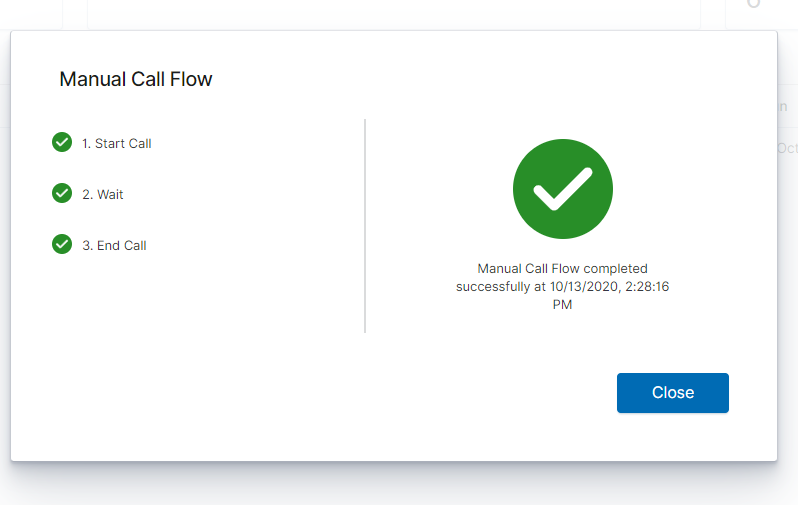798x505 pixels.
Task: Click the background top bar field above dialog
Action: (x=394, y=14)
